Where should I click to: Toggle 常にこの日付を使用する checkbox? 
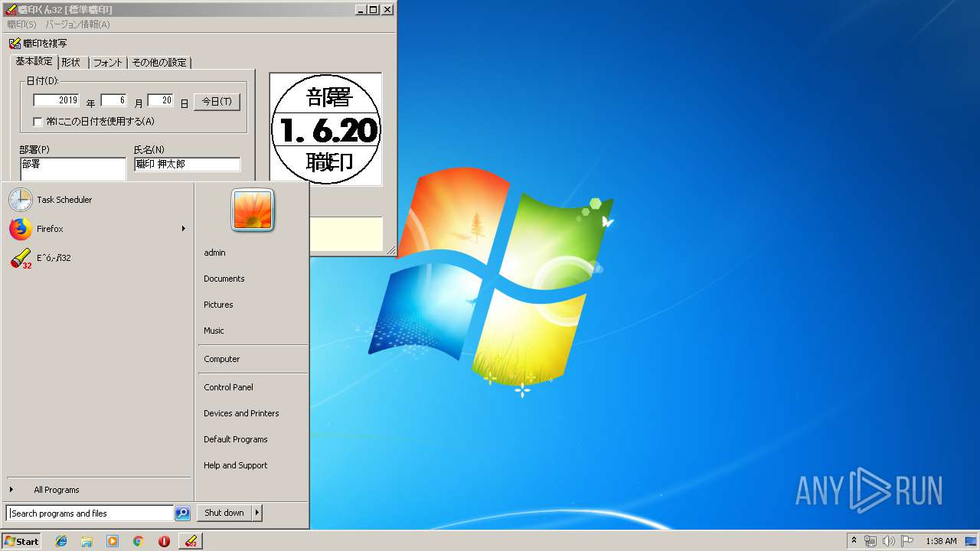tap(38, 122)
